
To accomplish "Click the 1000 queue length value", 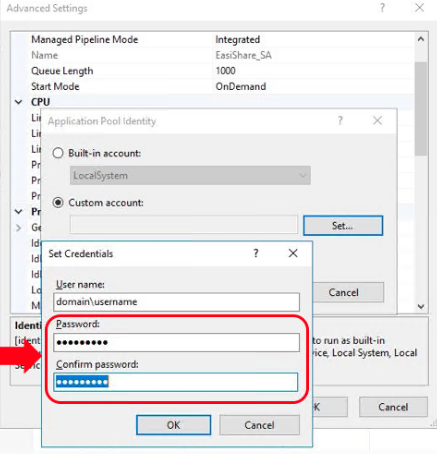I will pos(226,71).
